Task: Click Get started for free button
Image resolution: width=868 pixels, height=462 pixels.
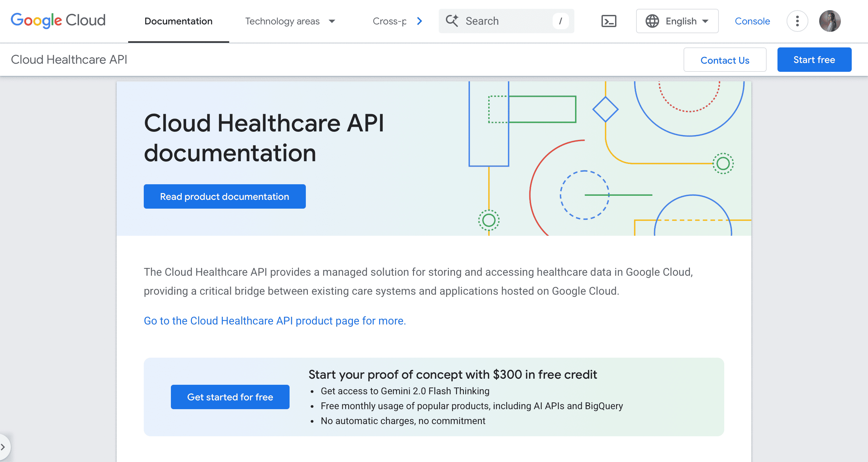Action: pyautogui.click(x=230, y=397)
